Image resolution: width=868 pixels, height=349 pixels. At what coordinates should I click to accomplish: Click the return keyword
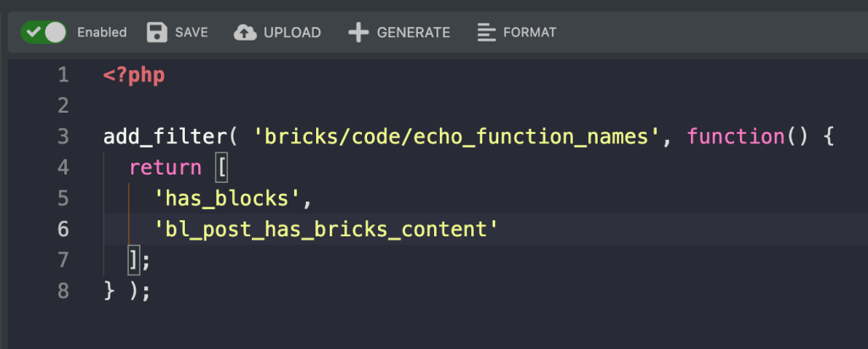(x=164, y=167)
